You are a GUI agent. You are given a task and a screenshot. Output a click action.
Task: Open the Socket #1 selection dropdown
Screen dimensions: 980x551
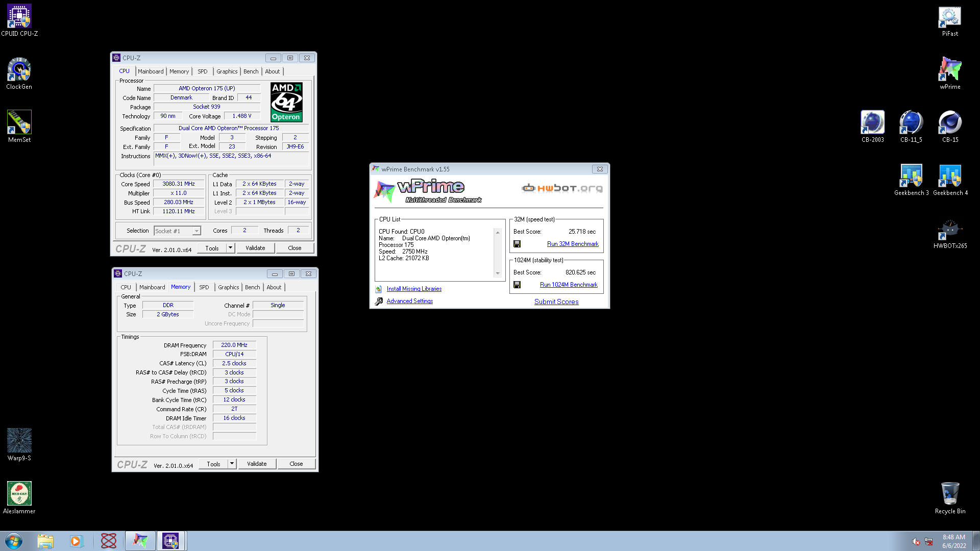pyautogui.click(x=177, y=231)
